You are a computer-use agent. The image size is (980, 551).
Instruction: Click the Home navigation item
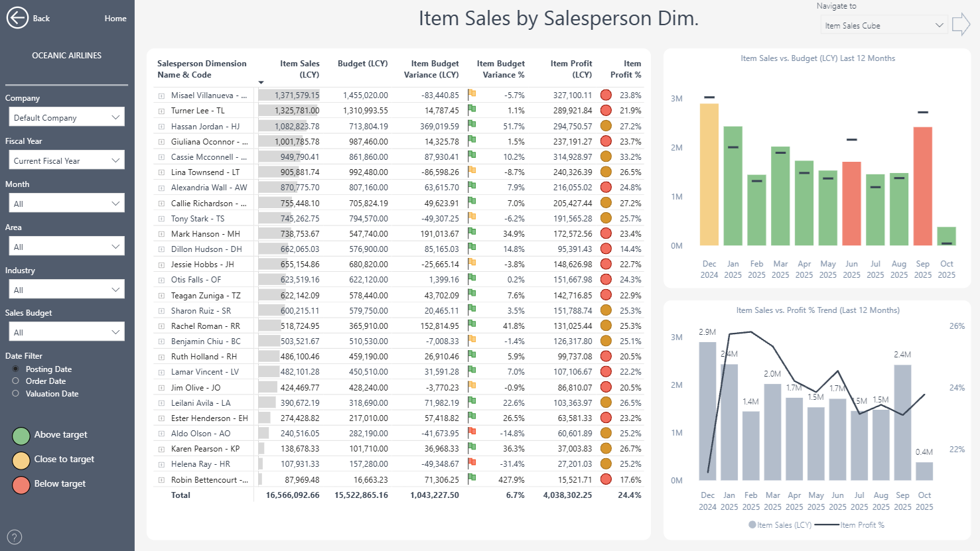pos(115,19)
